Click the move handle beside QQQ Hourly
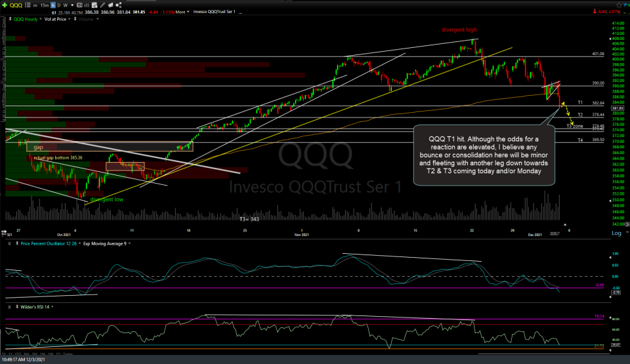The height and width of the screenshot is (364, 630). (x=10, y=19)
